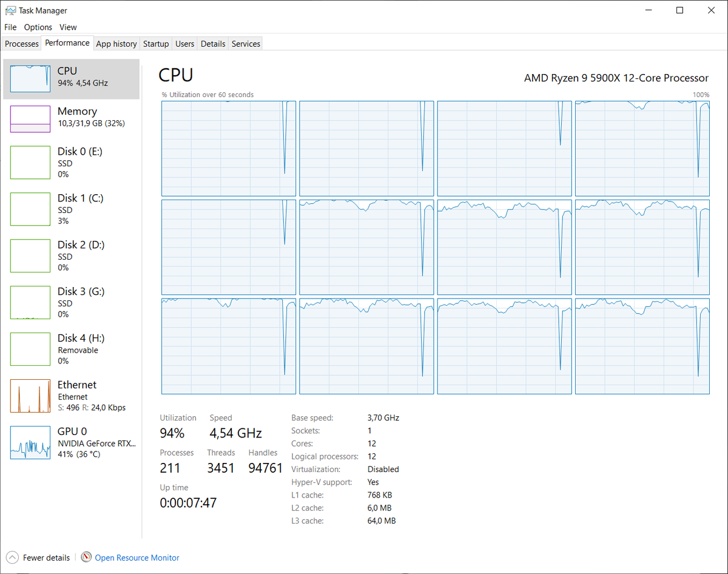Open the Startup tab
This screenshot has height=574, width=728.
156,44
